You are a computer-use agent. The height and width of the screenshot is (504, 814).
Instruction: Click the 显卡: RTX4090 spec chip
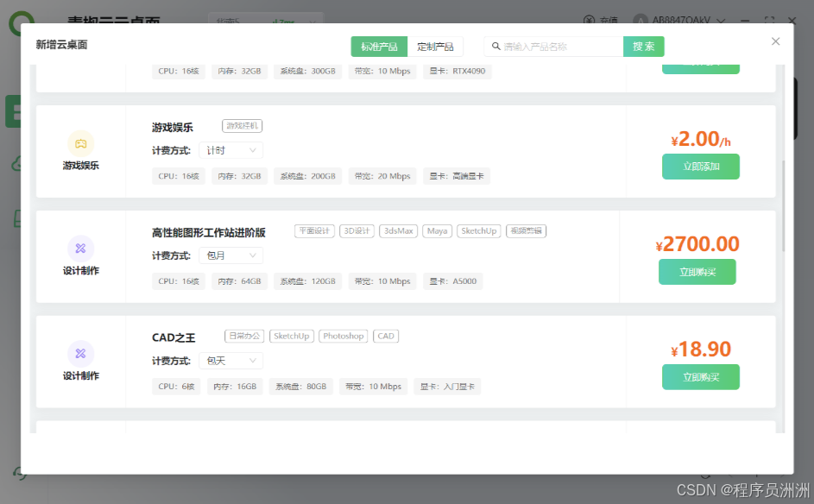(457, 71)
